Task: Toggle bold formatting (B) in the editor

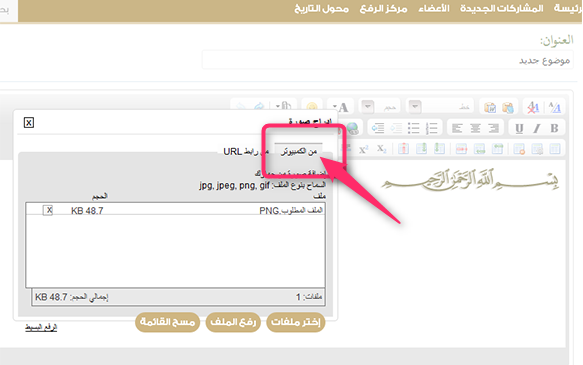Action: coord(554,128)
